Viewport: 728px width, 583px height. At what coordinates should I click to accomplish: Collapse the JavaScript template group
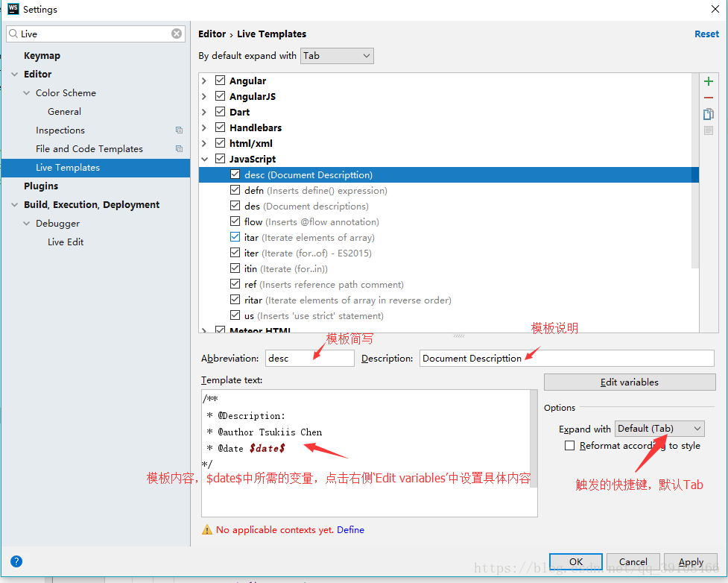(x=204, y=160)
